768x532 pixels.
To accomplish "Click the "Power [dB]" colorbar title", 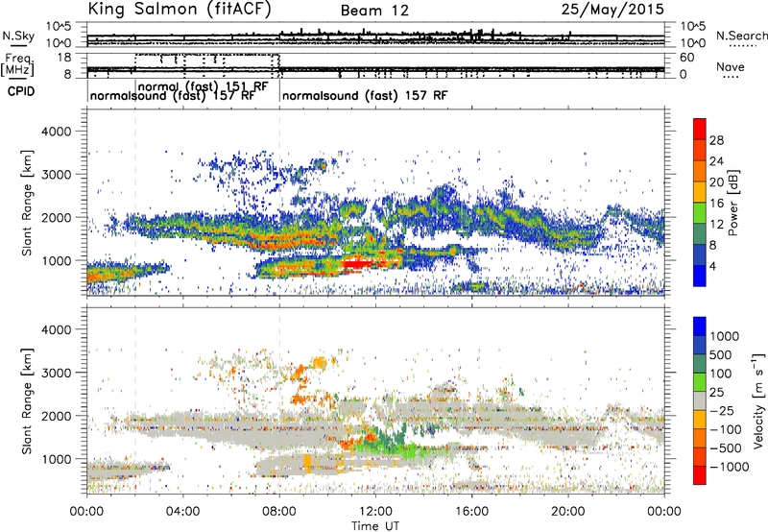I will [733, 203].
